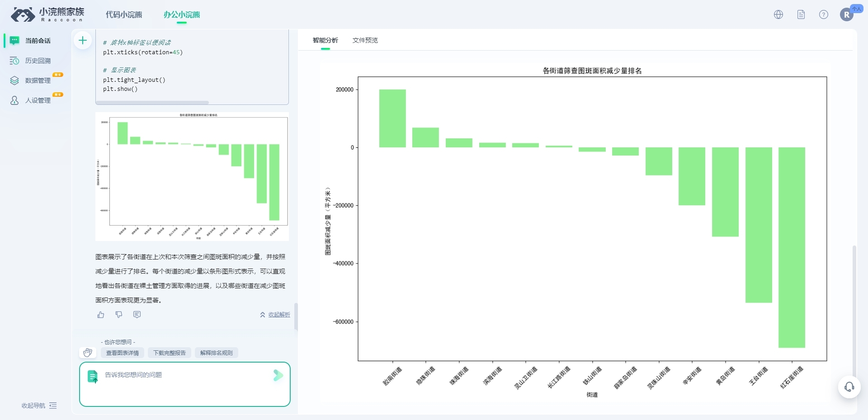Click the send arrow button

click(x=278, y=375)
